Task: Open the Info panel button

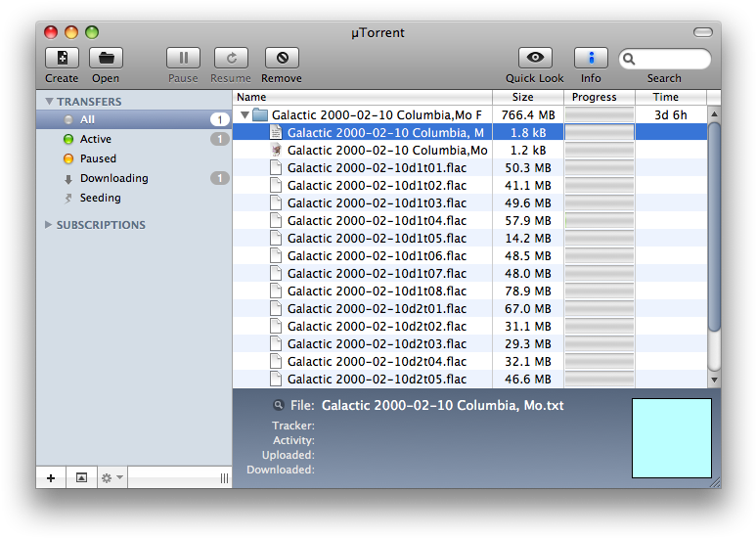Action: (591, 58)
